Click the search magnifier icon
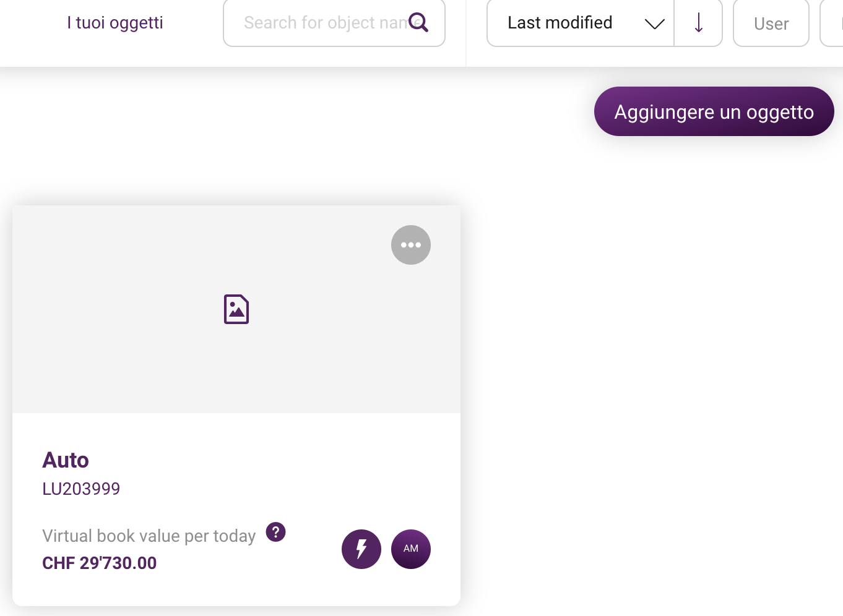Image resolution: width=843 pixels, height=616 pixels. pos(418,22)
